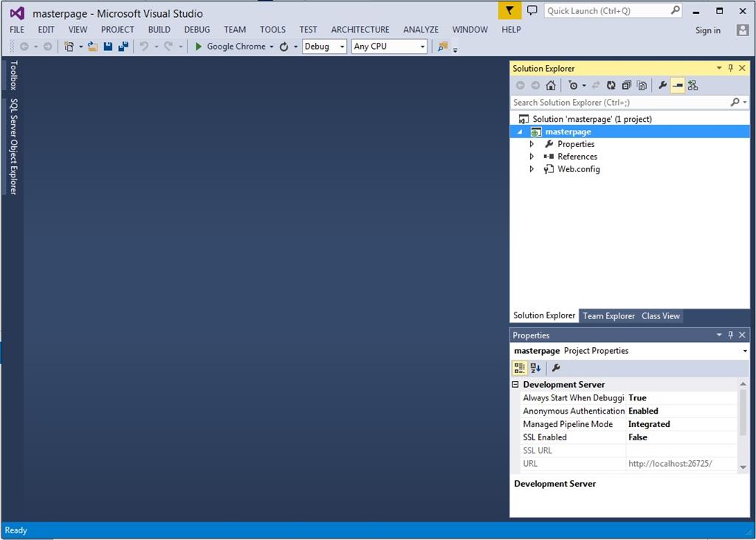Click the Navigate Backward toolbar button
Viewport: 756px width, 540px height.
[24, 47]
